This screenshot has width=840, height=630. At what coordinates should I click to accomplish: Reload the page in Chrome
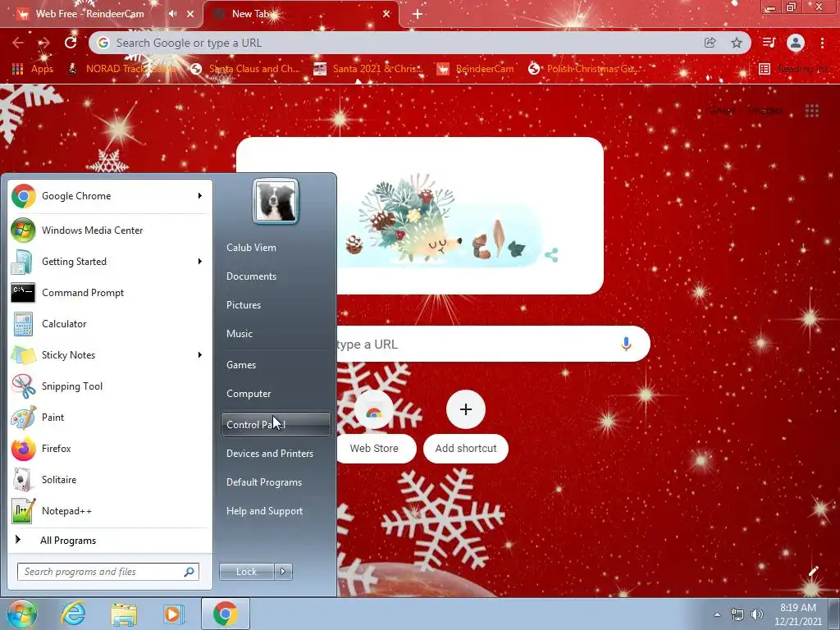[x=71, y=43]
